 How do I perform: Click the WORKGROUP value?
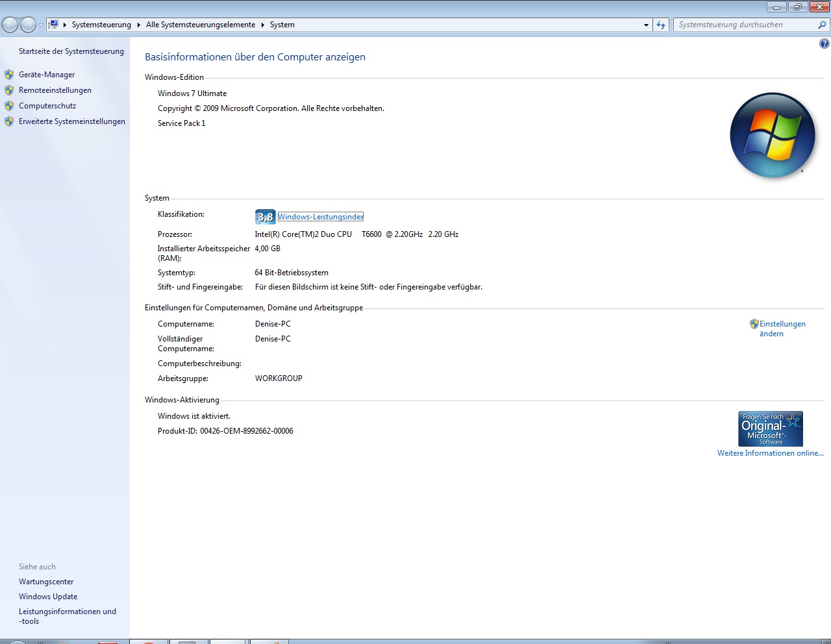(279, 378)
